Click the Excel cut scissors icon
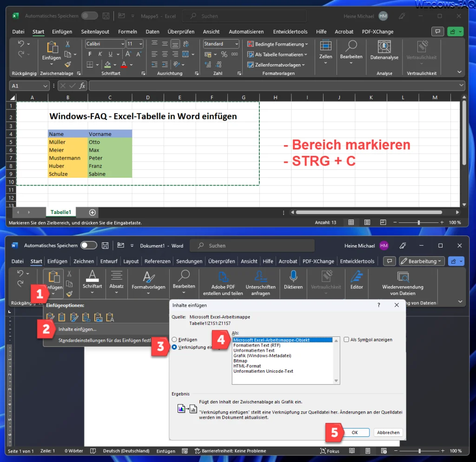 click(68, 44)
